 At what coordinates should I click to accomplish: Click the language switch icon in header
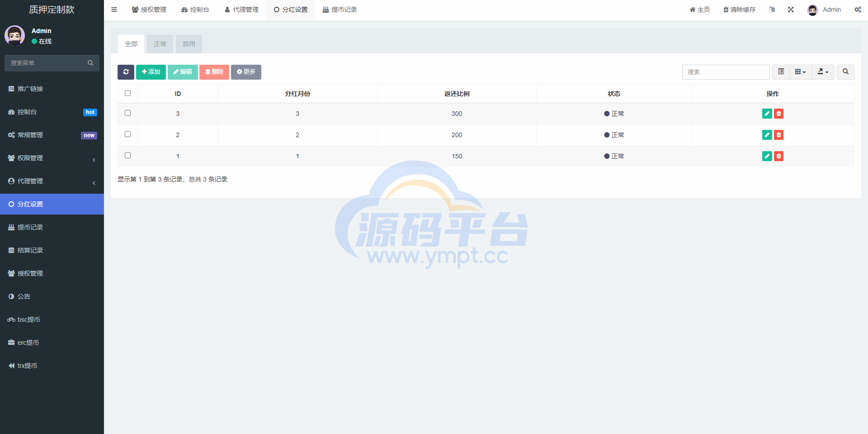point(772,10)
